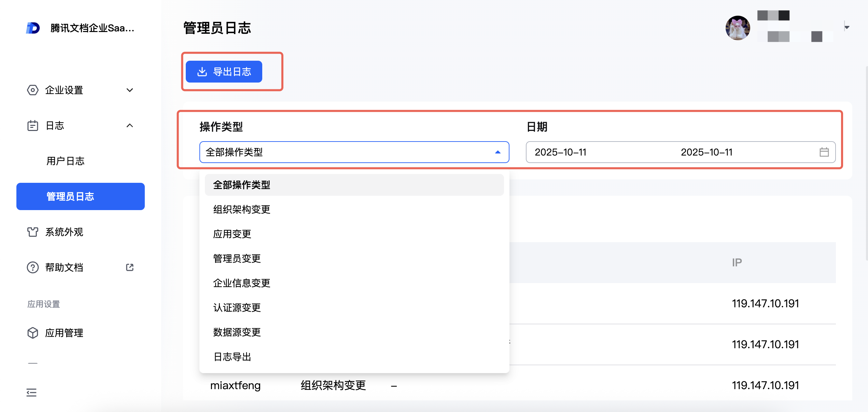Open the date picker calendar icon
The image size is (868, 412).
(x=824, y=152)
